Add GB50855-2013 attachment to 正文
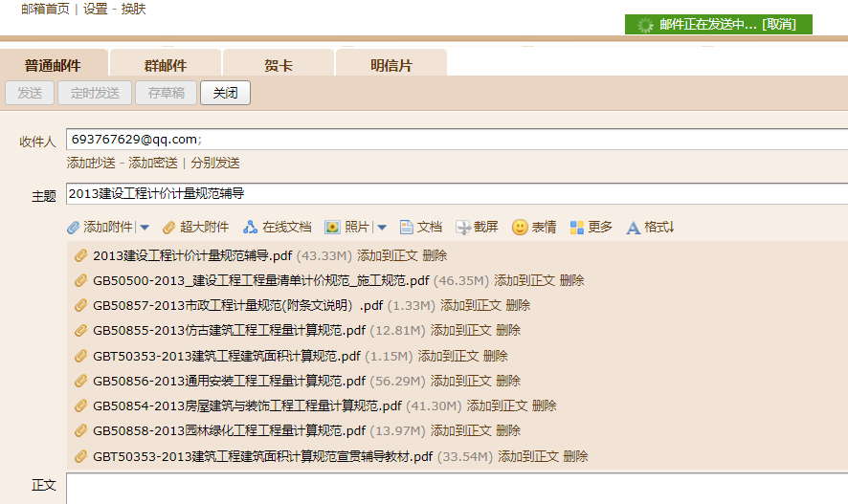 click(x=460, y=330)
